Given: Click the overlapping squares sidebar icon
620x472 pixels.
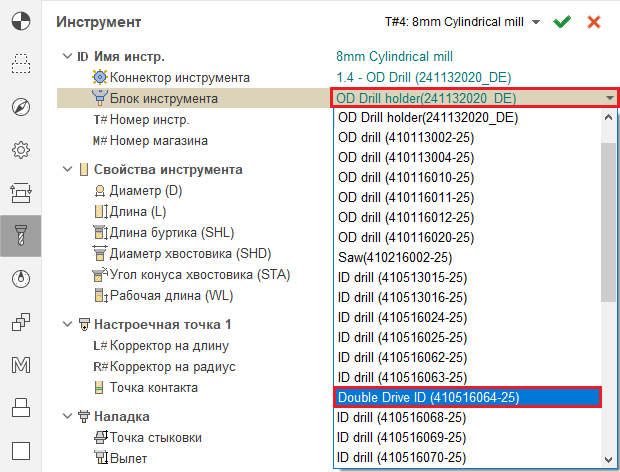Looking at the screenshot, I should (x=20, y=321).
